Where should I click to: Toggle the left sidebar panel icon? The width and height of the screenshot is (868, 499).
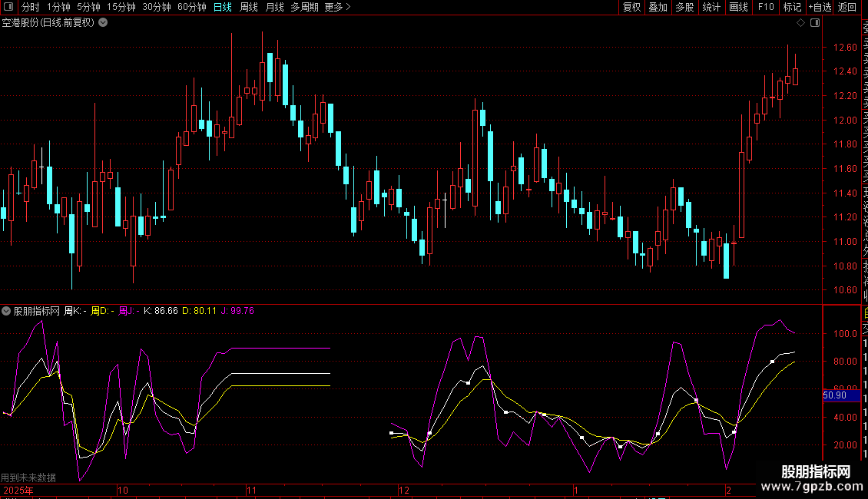click(9, 7)
